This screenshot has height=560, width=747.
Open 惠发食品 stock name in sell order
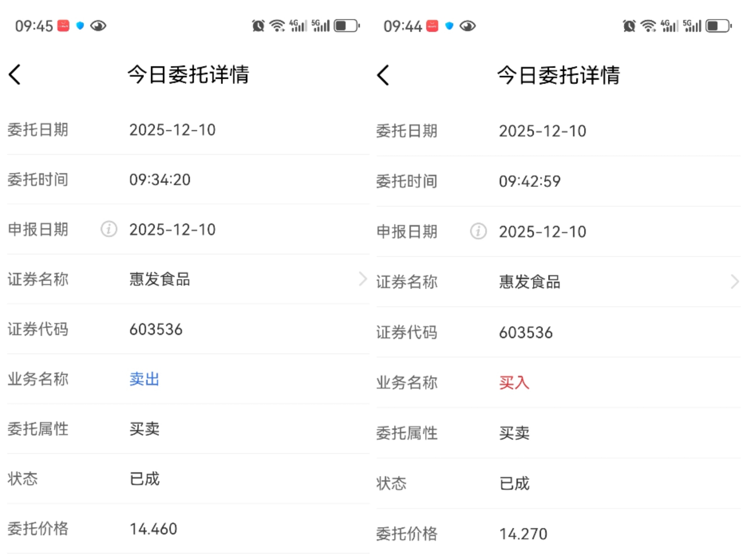pyautogui.click(x=159, y=279)
